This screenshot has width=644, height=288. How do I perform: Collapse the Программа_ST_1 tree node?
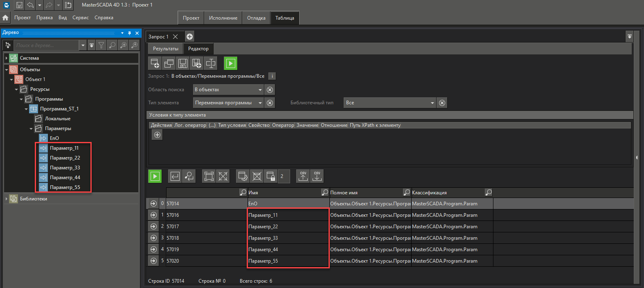(x=26, y=109)
